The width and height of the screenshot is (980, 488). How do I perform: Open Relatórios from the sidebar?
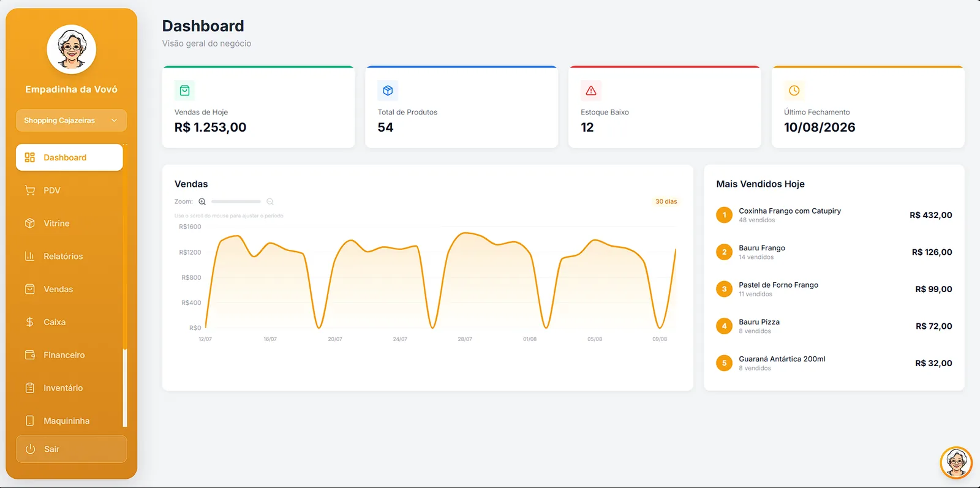coord(69,257)
